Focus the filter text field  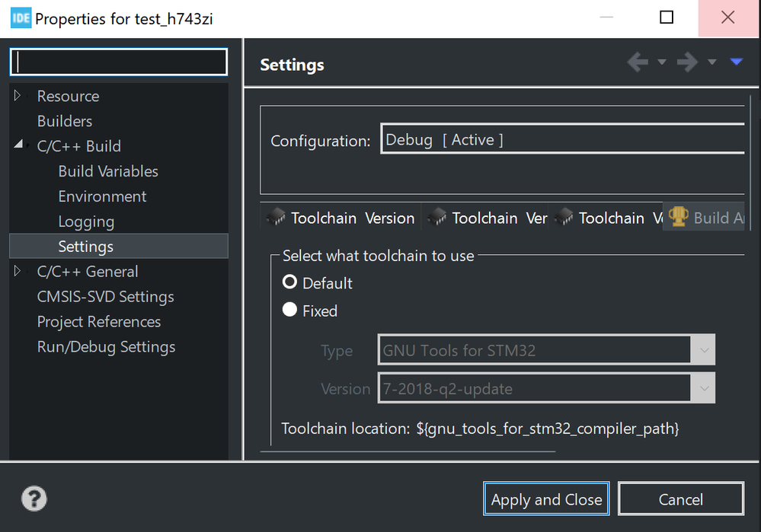point(119,62)
